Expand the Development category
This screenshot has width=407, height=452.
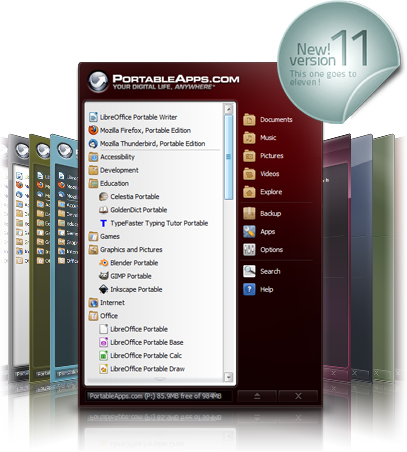(114, 170)
